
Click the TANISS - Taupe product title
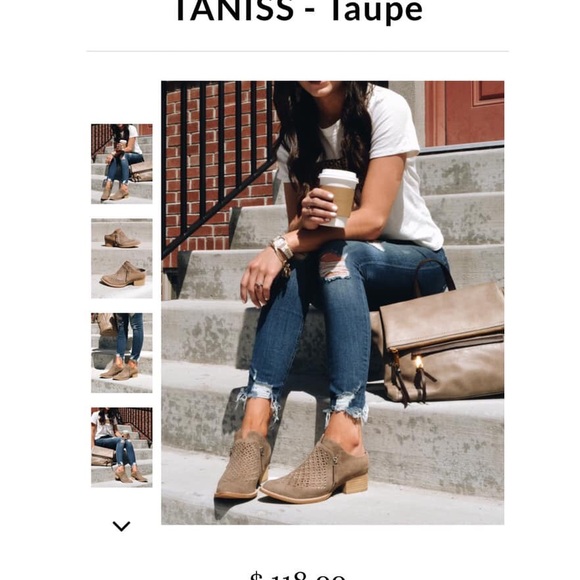[299, 10]
